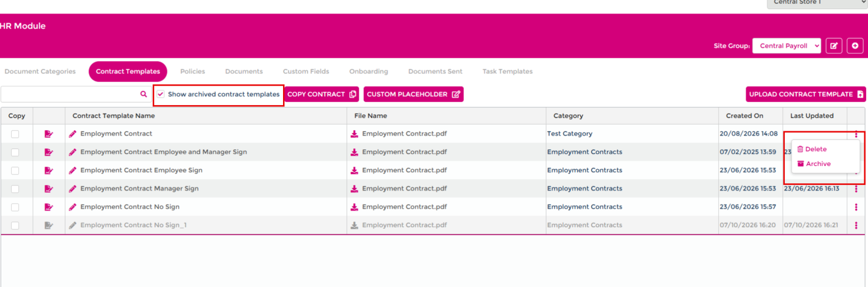Edit pencil icon for Employment Contract Employee Sign

[x=73, y=170]
